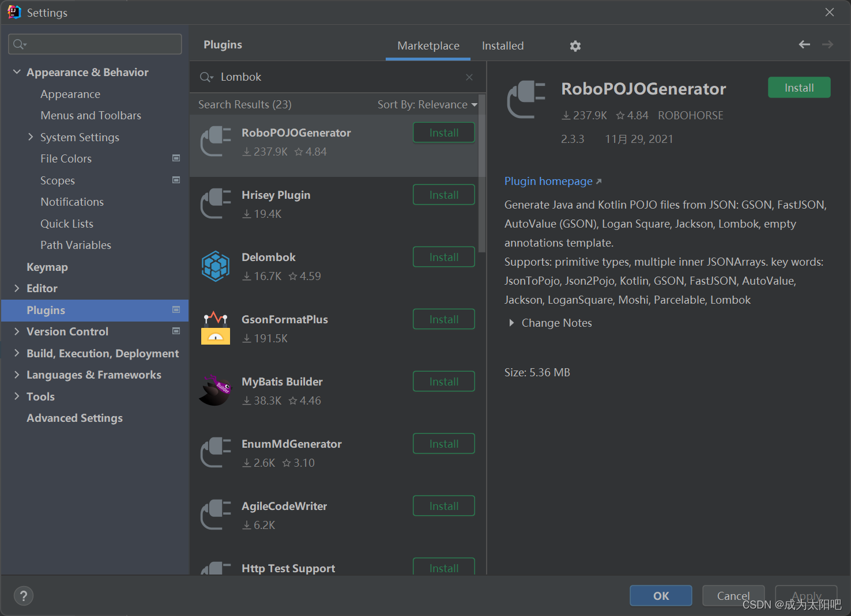
Task: Click the Delombok hexagon icon
Action: [216, 266]
